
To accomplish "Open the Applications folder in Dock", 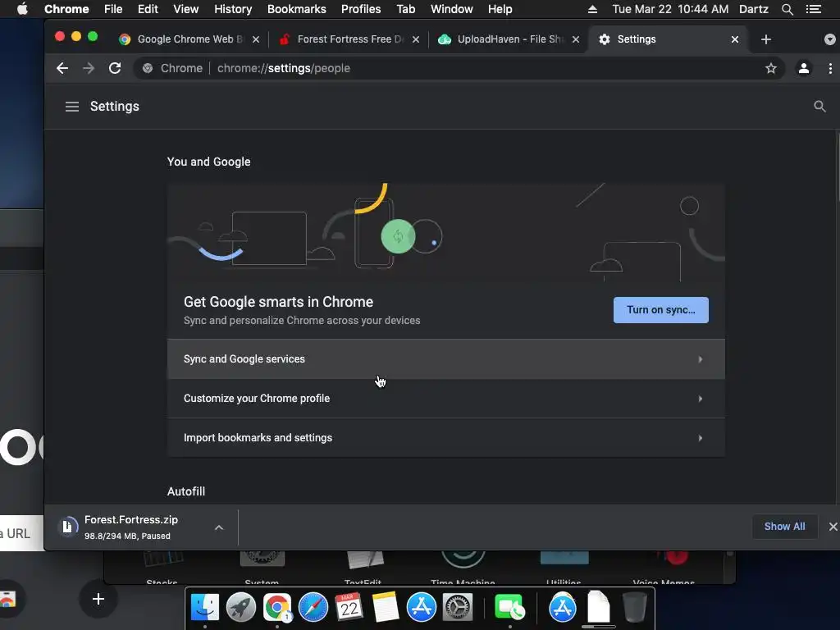I will 563,608.
